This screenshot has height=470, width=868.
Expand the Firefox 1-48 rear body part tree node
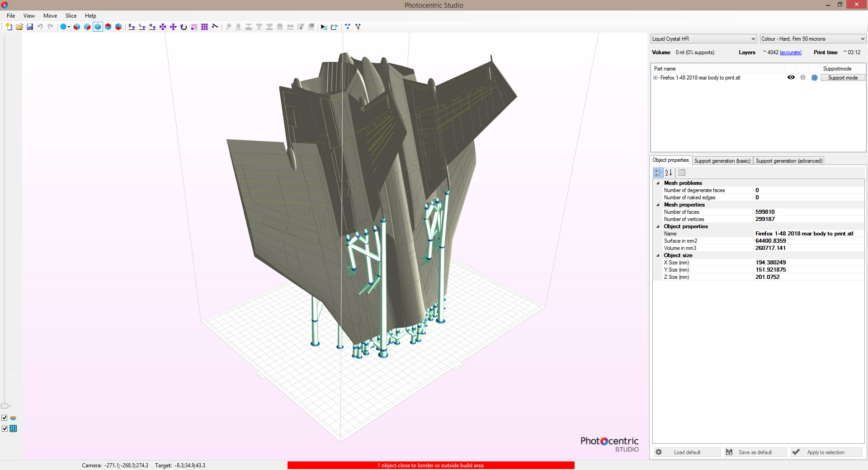point(656,78)
